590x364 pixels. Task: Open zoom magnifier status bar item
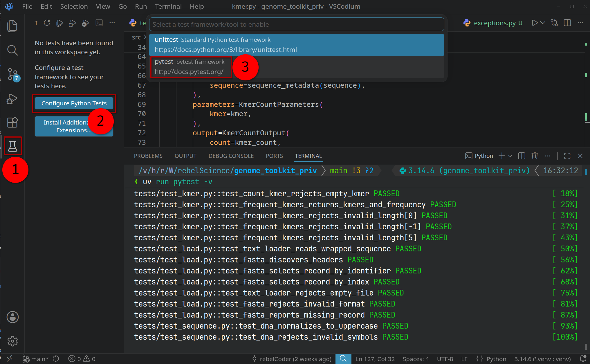point(343,359)
